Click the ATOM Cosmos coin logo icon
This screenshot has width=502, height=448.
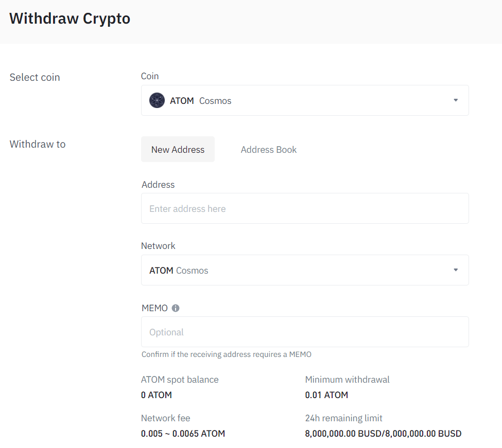point(157,100)
